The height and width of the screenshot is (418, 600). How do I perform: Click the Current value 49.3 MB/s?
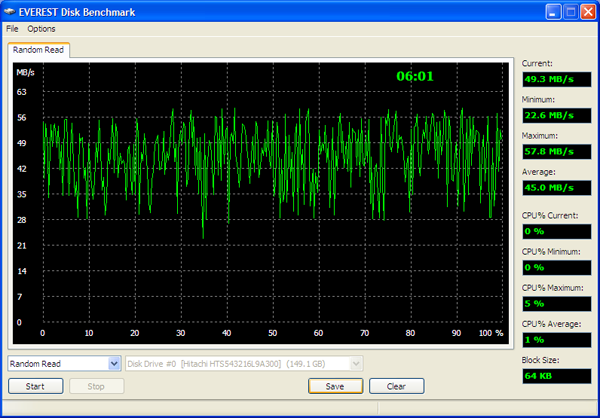(x=557, y=79)
